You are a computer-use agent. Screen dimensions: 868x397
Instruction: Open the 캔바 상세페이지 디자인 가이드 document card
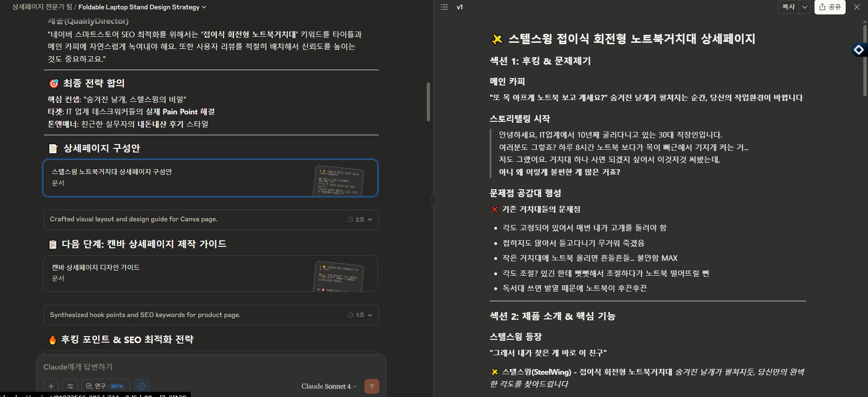(210, 273)
